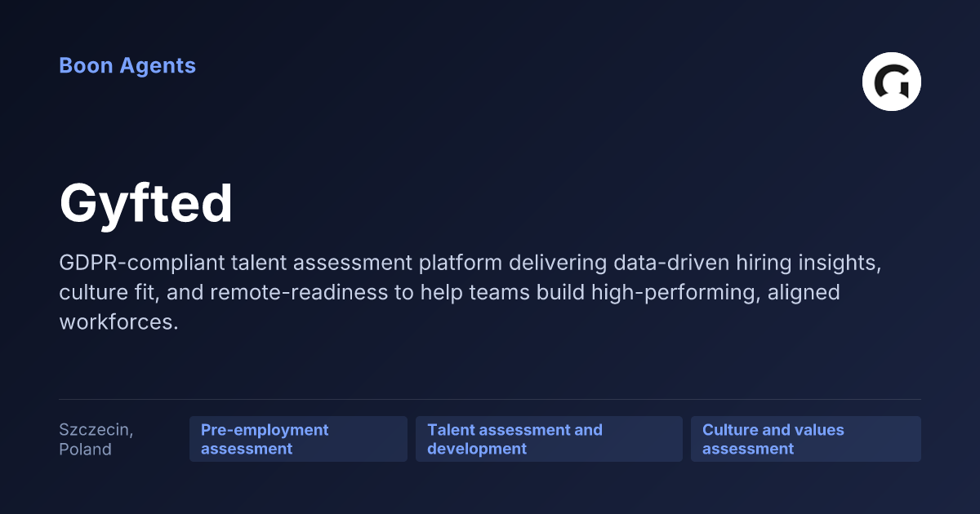Open the Boon Agents link
Screen dimensions: 980x514
click(127, 66)
